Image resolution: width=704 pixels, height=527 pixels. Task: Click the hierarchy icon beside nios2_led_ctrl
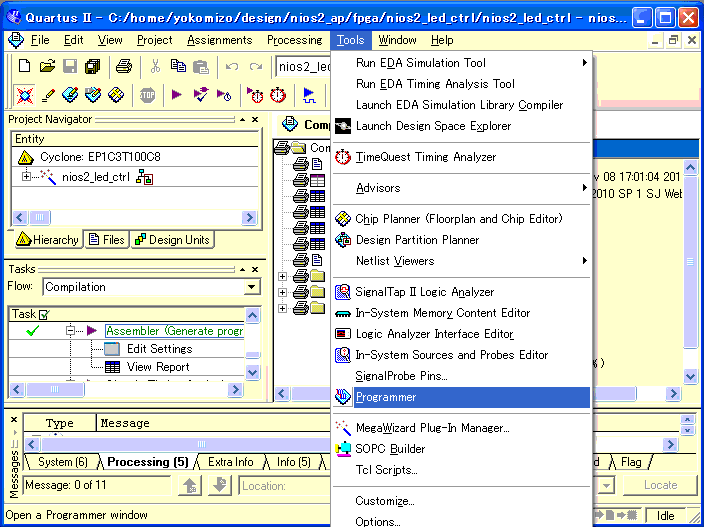[x=145, y=177]
